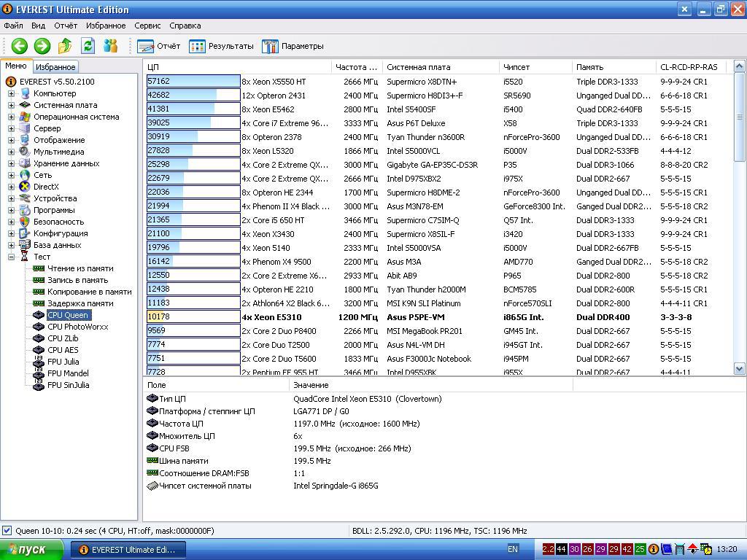
Task: Click the Безопасность shield icon
Action: click(x=25, y=222)
